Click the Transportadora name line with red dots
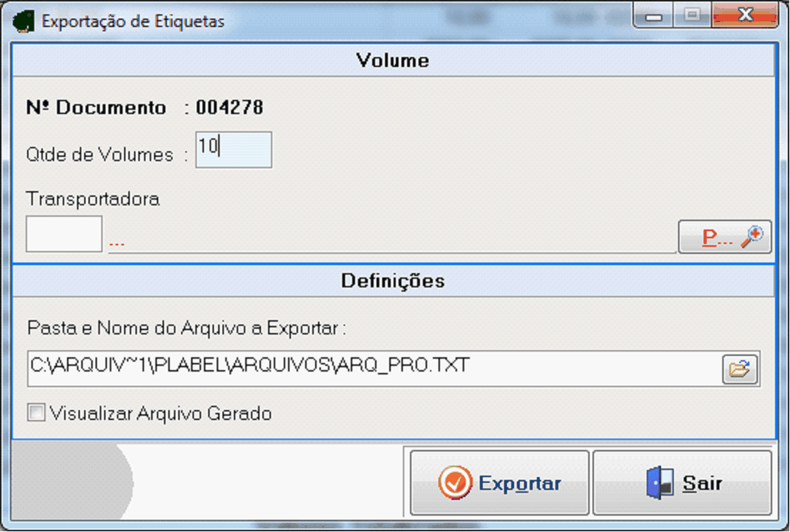The width and height of the screenshot is (790, 532). (391, 244)
